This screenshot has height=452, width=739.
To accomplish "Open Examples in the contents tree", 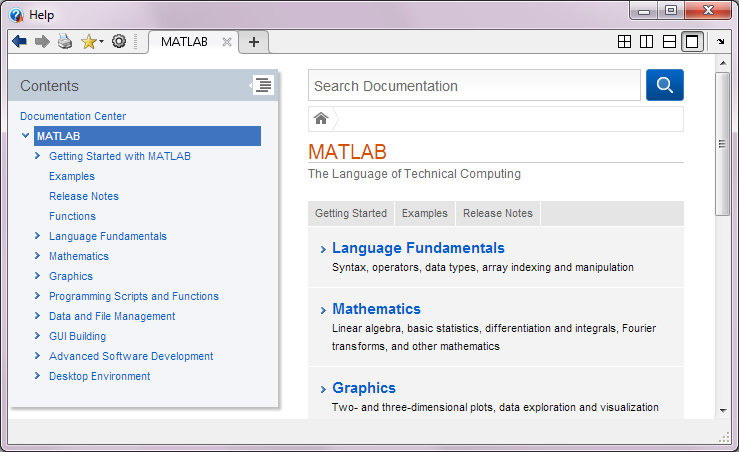I will 72,176.
